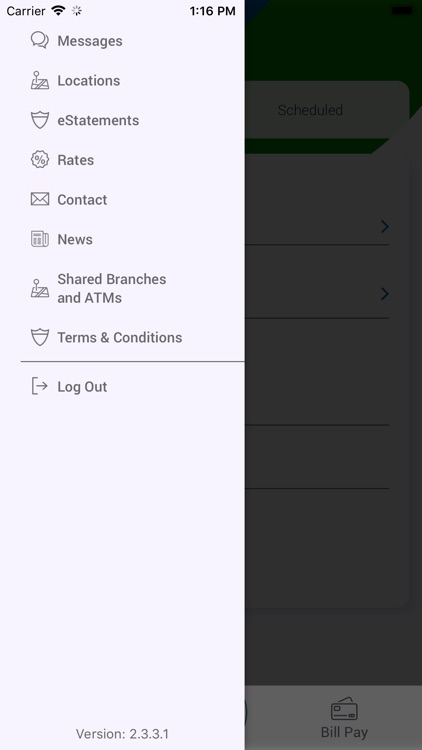Screen dimensions: 422x750
Task: Tap the Shared Branches map icon
Action: coord(40,288)
